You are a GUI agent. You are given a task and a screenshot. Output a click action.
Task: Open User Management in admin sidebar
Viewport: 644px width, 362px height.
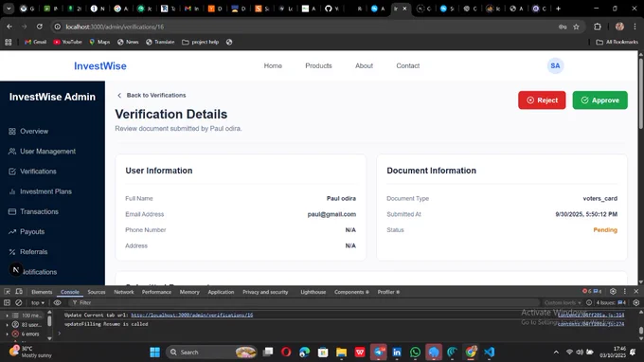point(42,152)
